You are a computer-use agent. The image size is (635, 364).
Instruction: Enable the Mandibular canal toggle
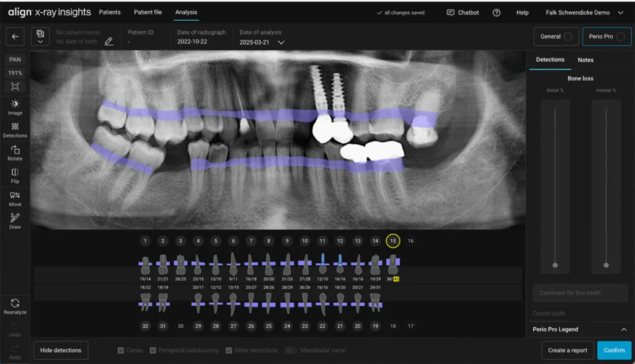(291, 350)
